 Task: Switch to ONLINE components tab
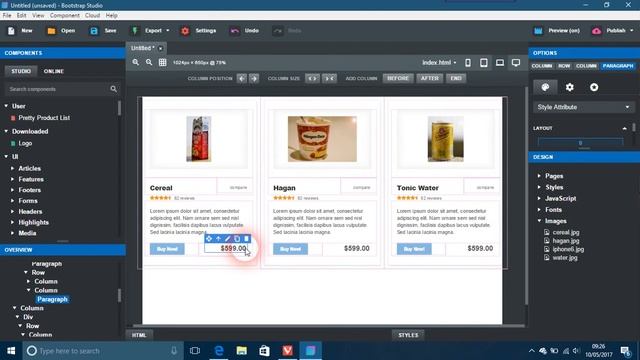point(53,71)
